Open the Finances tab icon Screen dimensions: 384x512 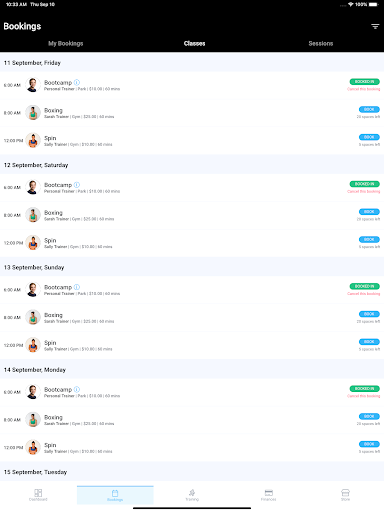[x=269, y=495]
